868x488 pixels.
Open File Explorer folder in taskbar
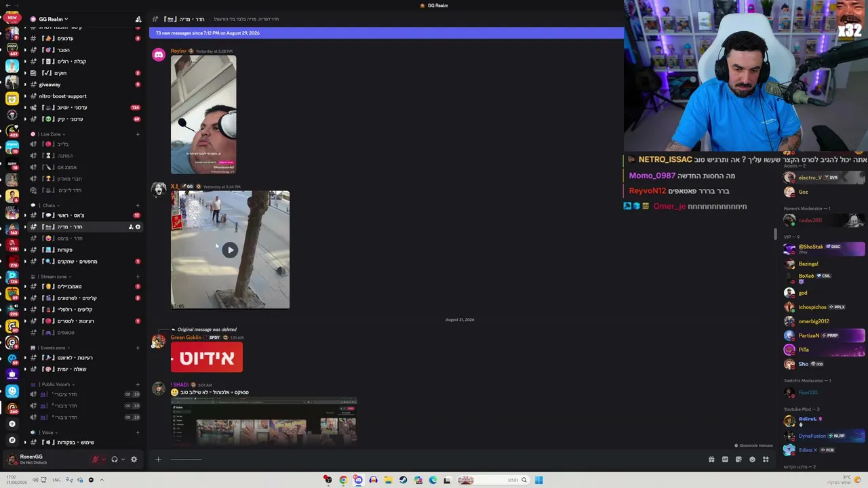pyautogui.click(x=388, y=480)
